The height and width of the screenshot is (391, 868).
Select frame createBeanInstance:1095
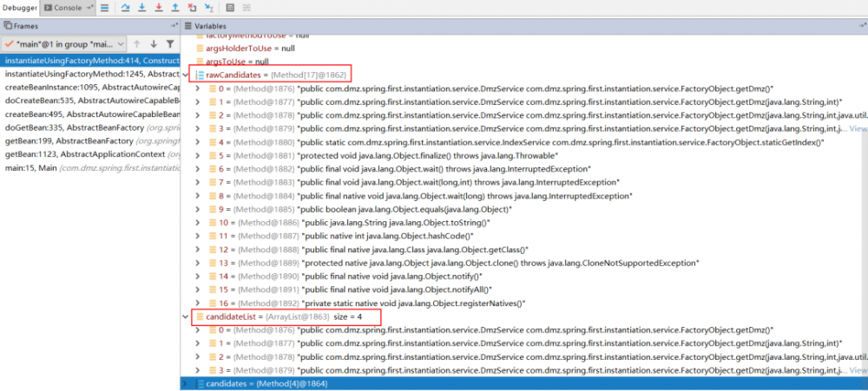coord(90,88)
